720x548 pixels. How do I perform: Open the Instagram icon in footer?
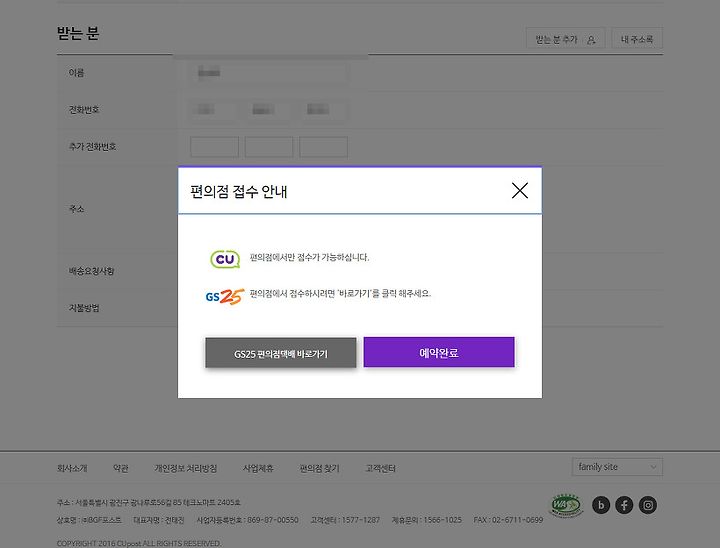pyautogui.click(x=647, y=505)
